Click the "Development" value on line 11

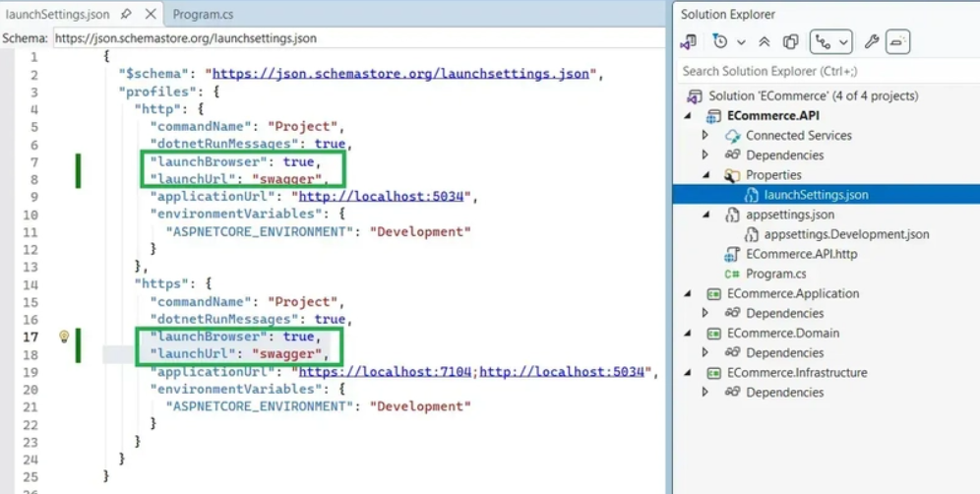pos(420,231)
